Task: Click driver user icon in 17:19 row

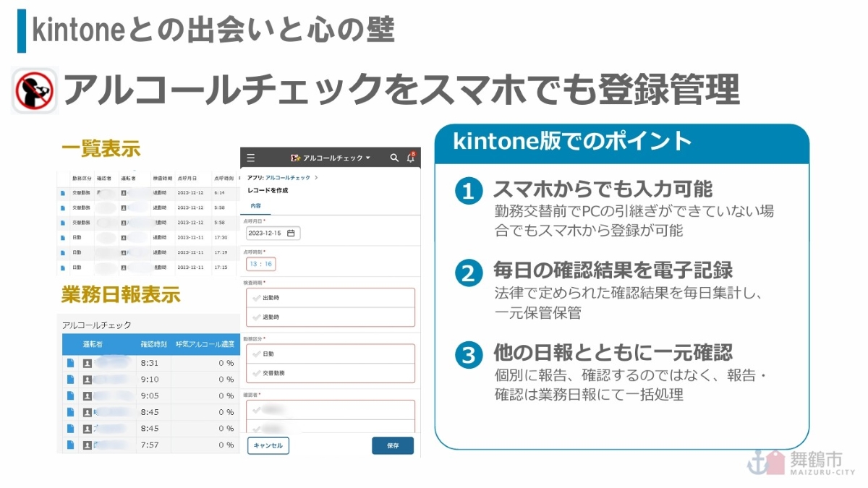Action: point(124,252)
